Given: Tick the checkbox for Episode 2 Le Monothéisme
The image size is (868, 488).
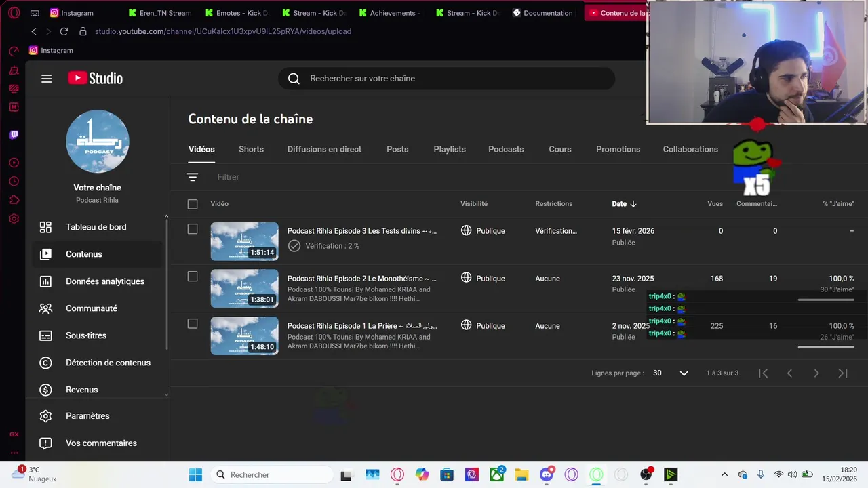Looking at the screenshot, I should click(193, 277).
